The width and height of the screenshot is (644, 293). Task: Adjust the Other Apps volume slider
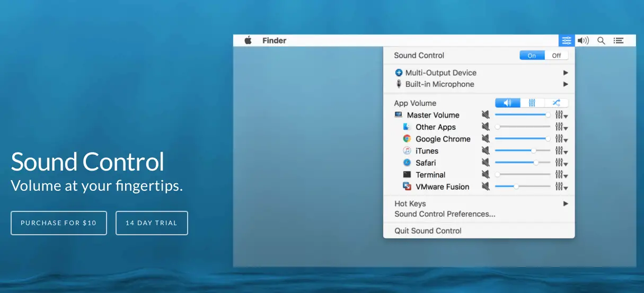point(523,127)
